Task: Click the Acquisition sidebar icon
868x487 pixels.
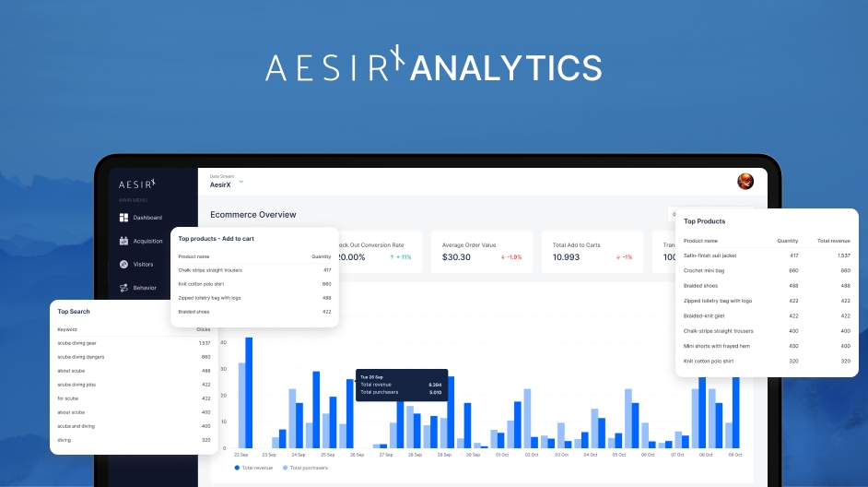Action: [123, 241]
